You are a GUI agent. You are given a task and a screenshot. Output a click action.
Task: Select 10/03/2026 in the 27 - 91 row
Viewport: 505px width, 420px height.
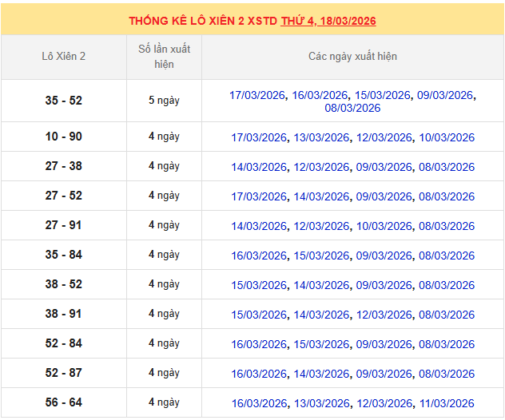click(x=384, y=226)
